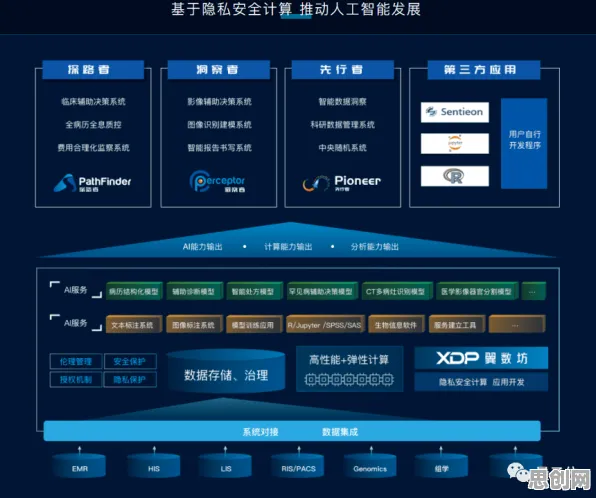
Task: Click the AI服务 label beside orange boxes
Action: [x=76, y=323]
